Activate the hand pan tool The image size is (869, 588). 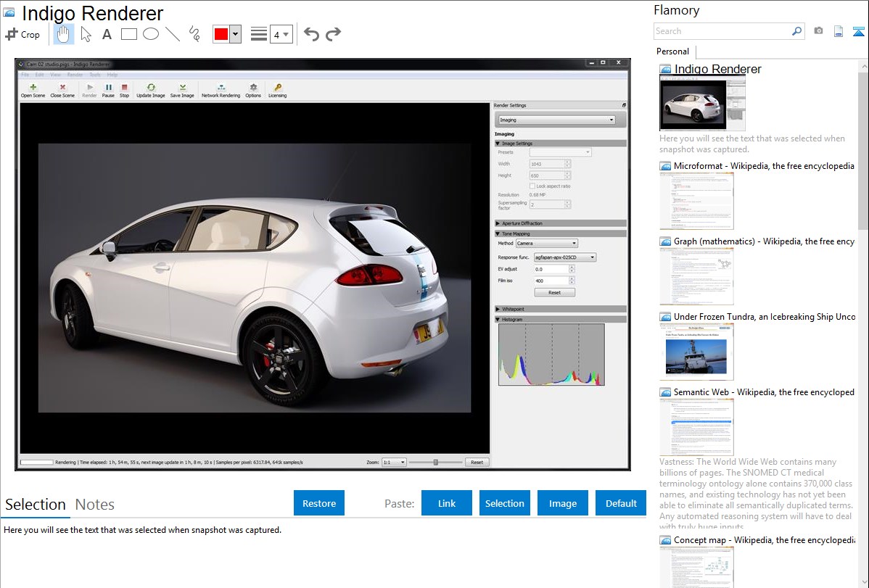(63, 34)
